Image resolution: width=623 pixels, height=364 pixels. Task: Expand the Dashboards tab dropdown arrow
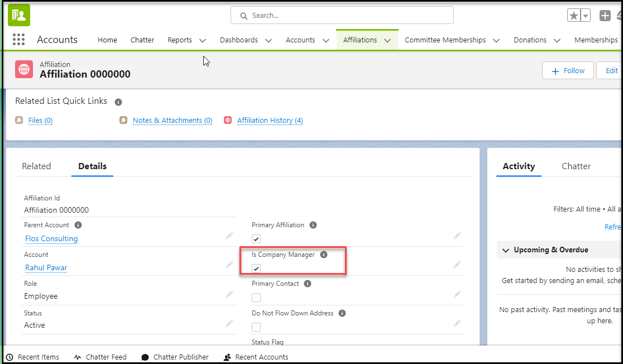(x=269, y=40)
